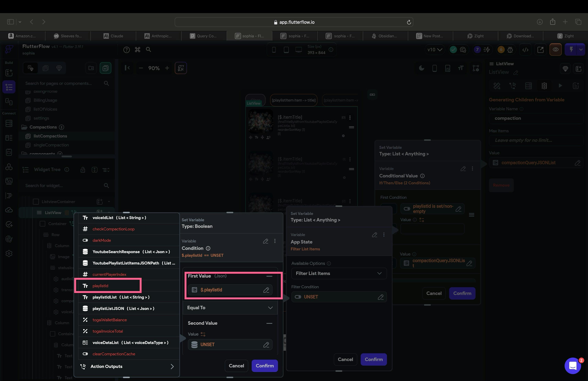The width and height of the screenshot is (588, 381).
Task: Click the preview eye icon in toolbar
Action: 555,50
